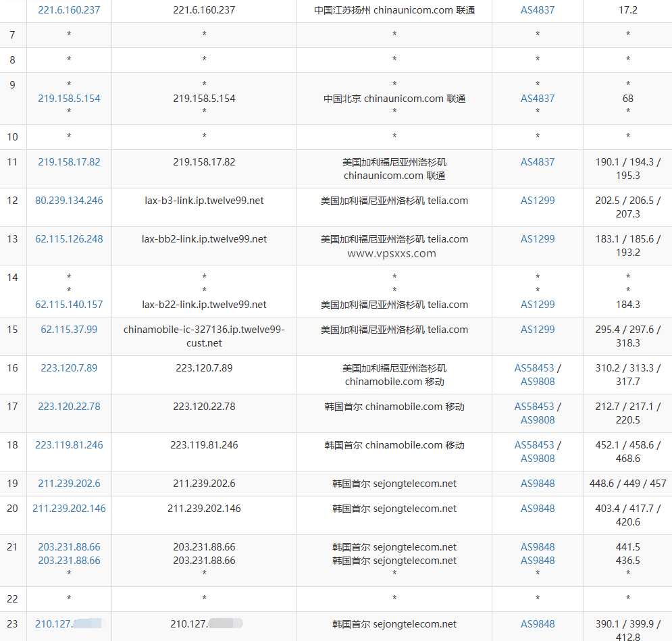The height and width of the screenshot is (641, 672).
Task: Open IP link 223.120.22.78
Action: click(69, 407)
